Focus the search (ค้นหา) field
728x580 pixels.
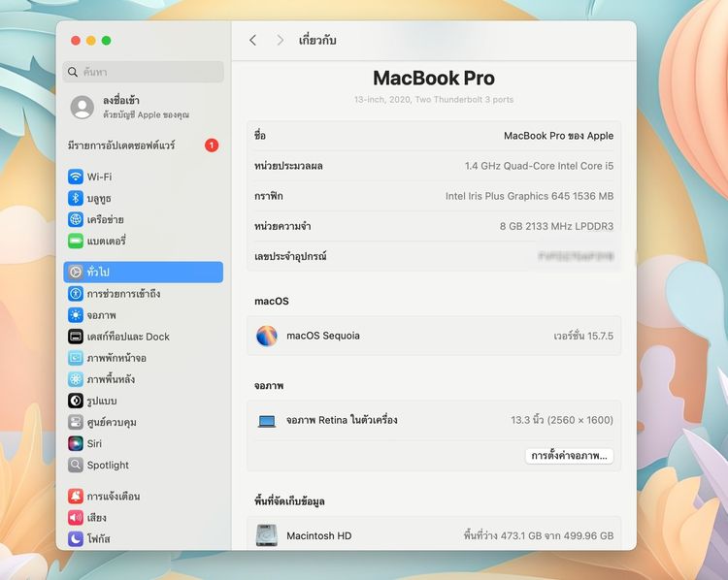pyautogui.click(x=143, y=72)
